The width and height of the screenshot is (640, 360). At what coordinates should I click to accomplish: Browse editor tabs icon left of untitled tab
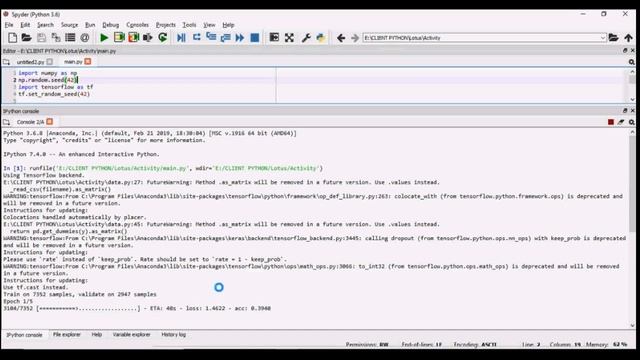tap(7, 62)
